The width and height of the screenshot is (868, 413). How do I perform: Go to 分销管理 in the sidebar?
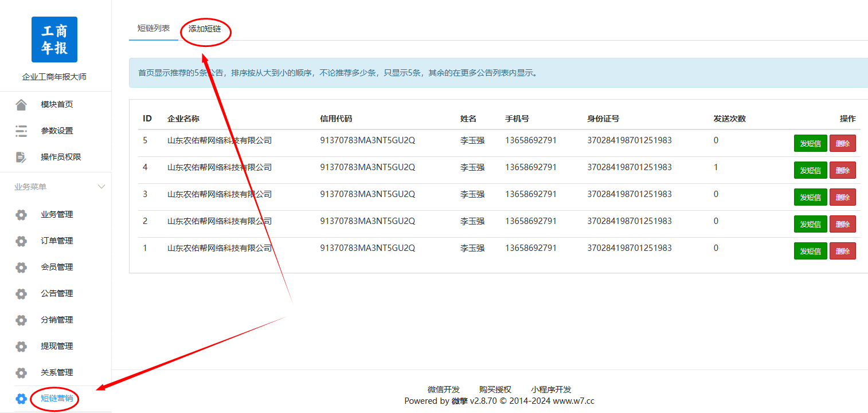(x=57, y=320)
